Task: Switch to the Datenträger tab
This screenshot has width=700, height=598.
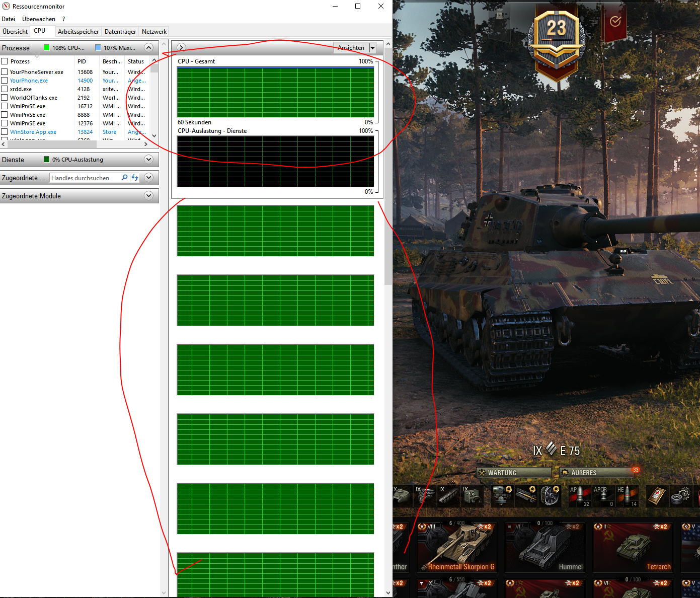Action: [x=120, y=32]
